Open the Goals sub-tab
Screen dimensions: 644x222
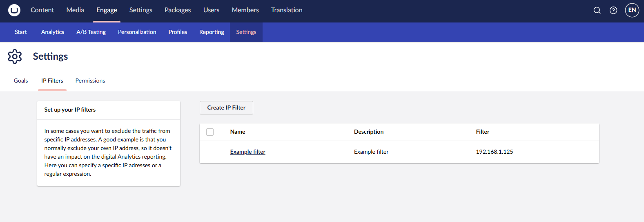click(21, 81)
